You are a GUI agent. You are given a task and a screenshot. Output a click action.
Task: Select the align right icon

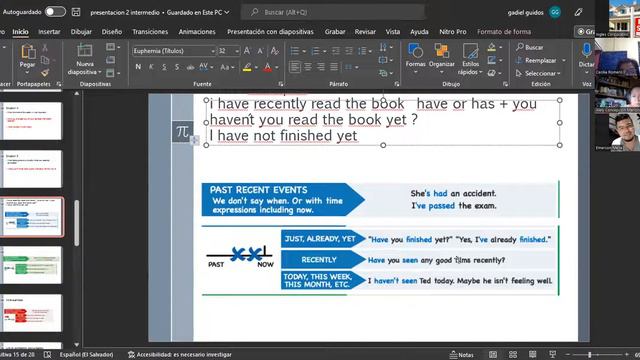pos(321,67)
